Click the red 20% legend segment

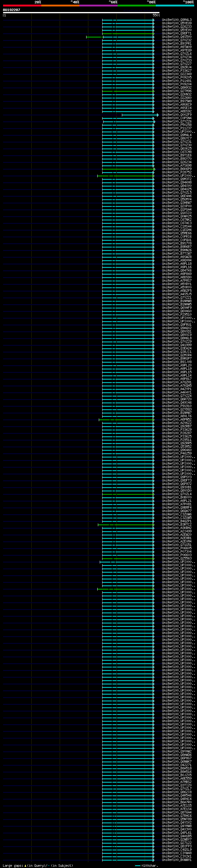click(x=22, y=6)
